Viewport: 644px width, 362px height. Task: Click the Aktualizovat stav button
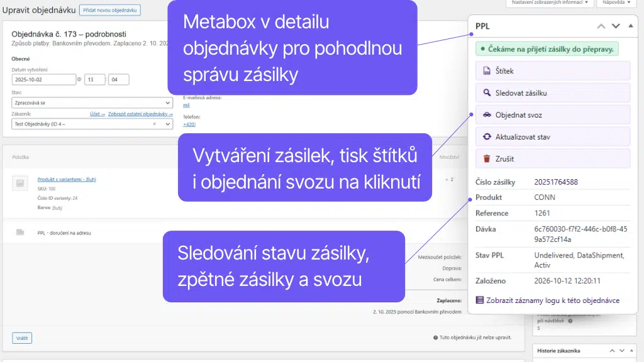click(552, 136)
